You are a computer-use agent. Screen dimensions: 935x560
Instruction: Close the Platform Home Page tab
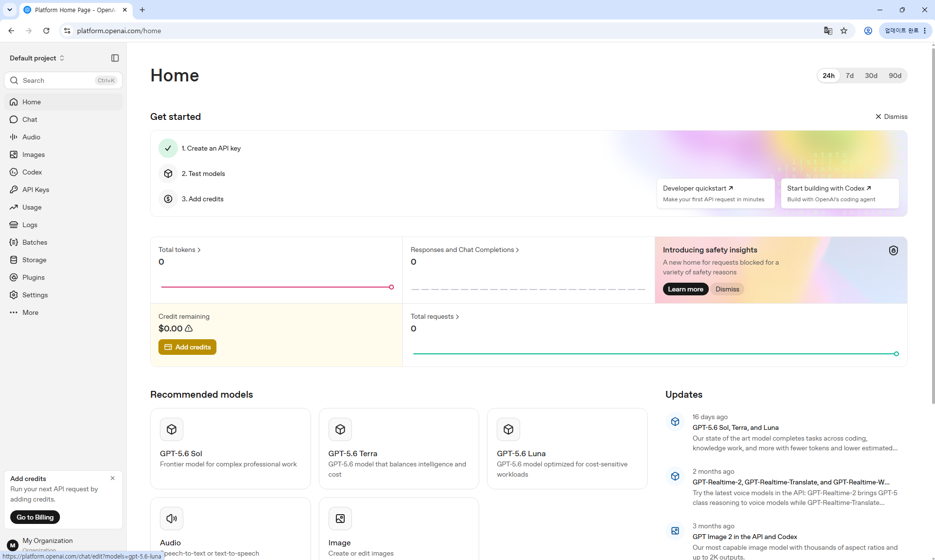click(x=125, y=10)
